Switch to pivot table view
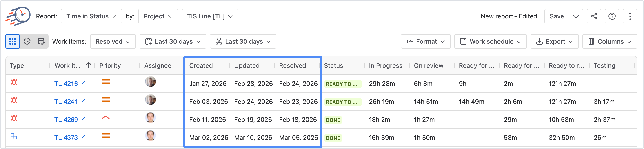This screenshot has width=644, height=149. [41, 41]
